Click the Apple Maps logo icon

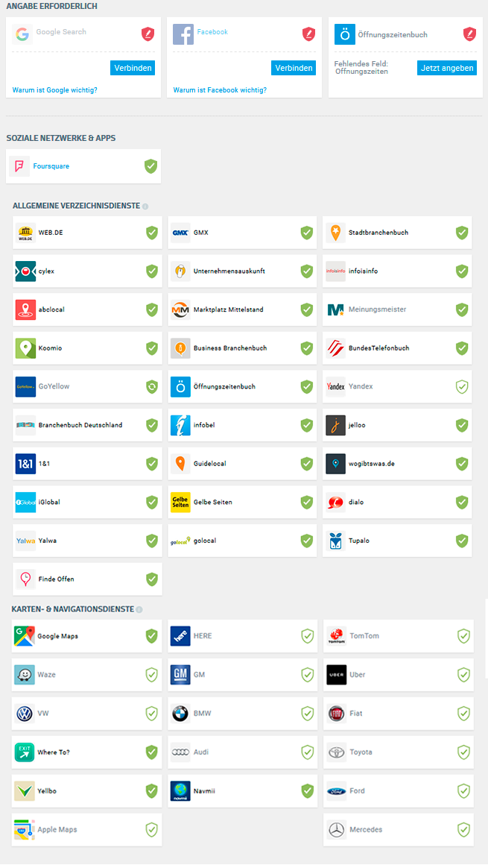[25, 829]
